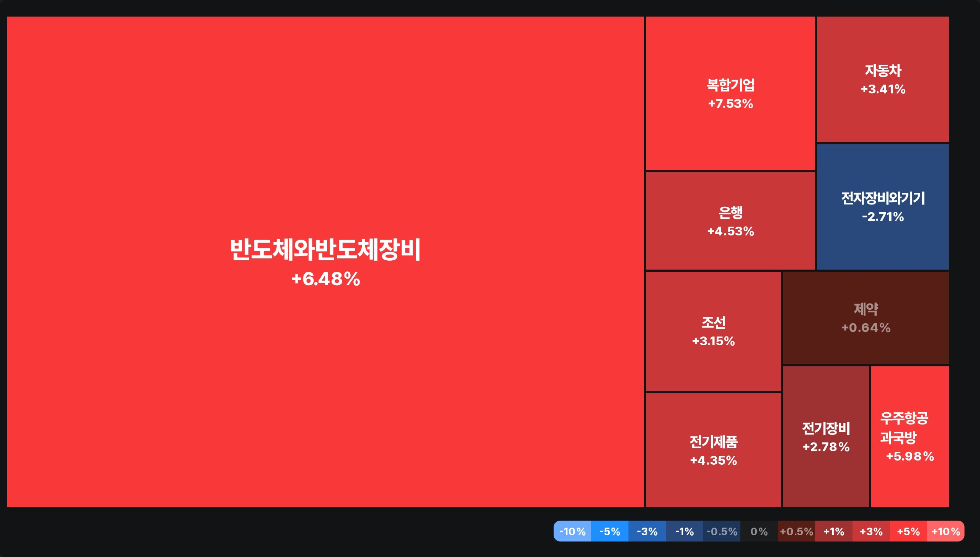Select the +0.5% legend color
The image size is (980, 557).
(796, 531)
